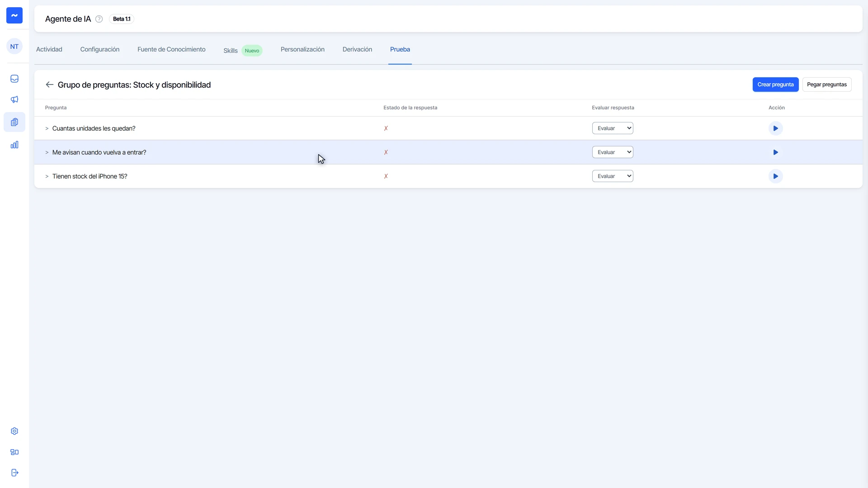Click the 'Acción' column header
This screenshot has height=488, width=868.
[777, 108]
